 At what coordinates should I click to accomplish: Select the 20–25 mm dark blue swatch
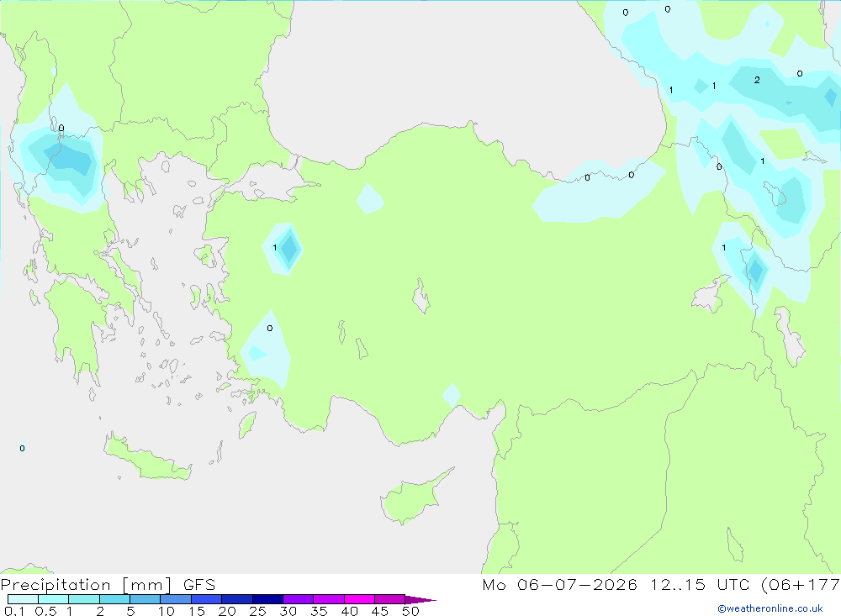click(236, 599)
